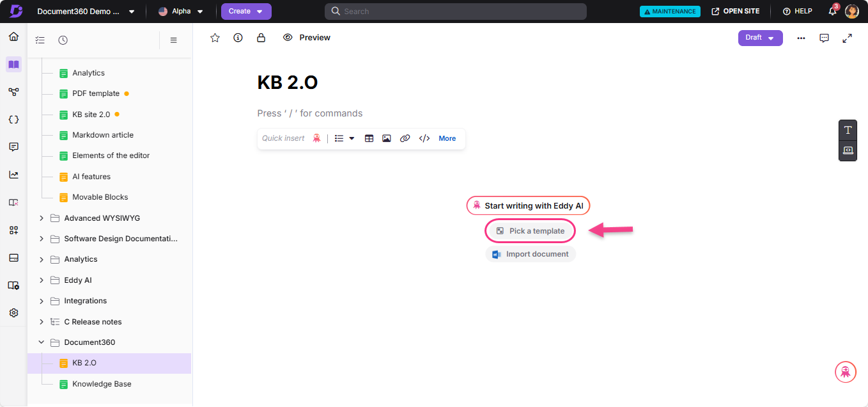The image size is (868, 407).
Task: Click Pick a template button
Action: (531, 231)
